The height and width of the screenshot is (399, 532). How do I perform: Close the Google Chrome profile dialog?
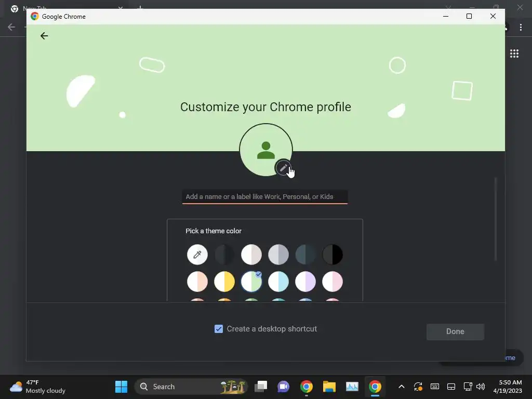click(493, 16)
